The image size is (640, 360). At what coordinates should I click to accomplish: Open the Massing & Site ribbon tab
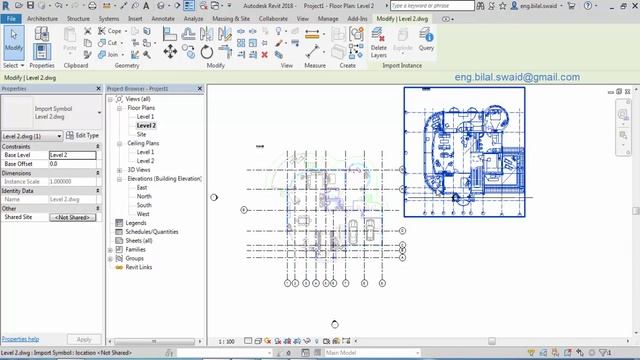tap(231, 19)
